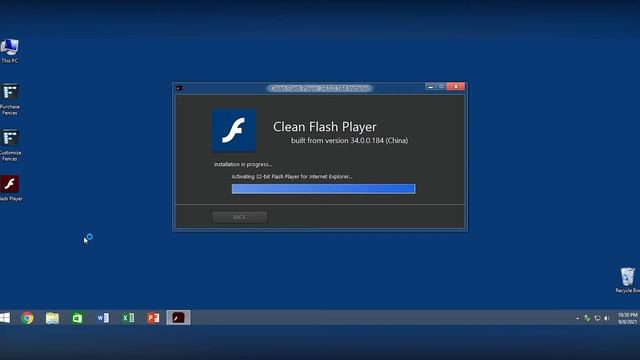Viewport: 640px width, 360px height.
Task: Click the installation progress bar
Action: tap(323, 189)
